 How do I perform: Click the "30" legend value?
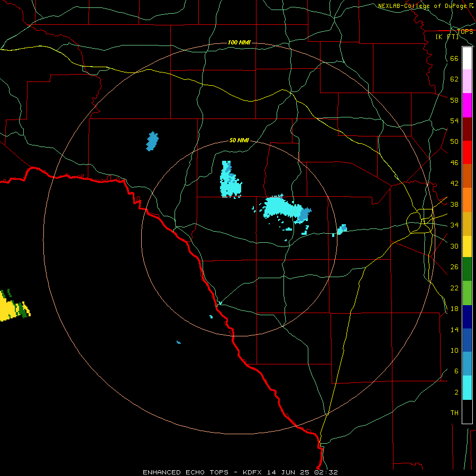(x=454, y=246)
